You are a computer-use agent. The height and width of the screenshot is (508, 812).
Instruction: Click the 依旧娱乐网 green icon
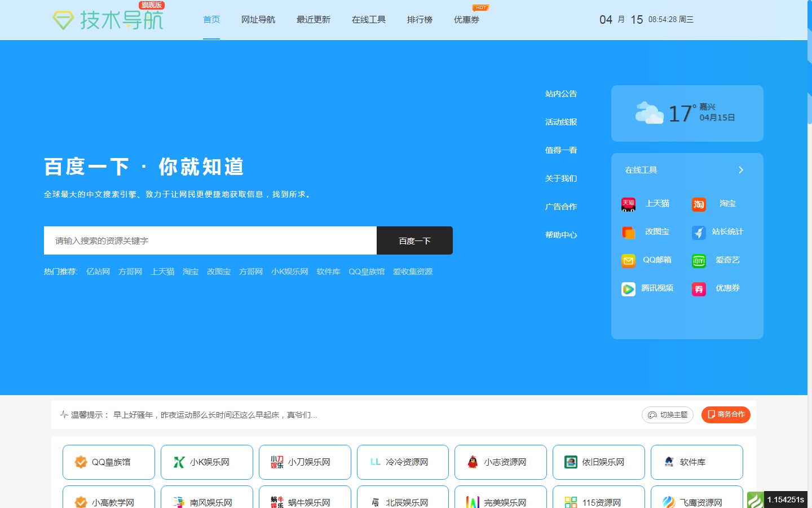pyautogui.click(x=571, y=462)
